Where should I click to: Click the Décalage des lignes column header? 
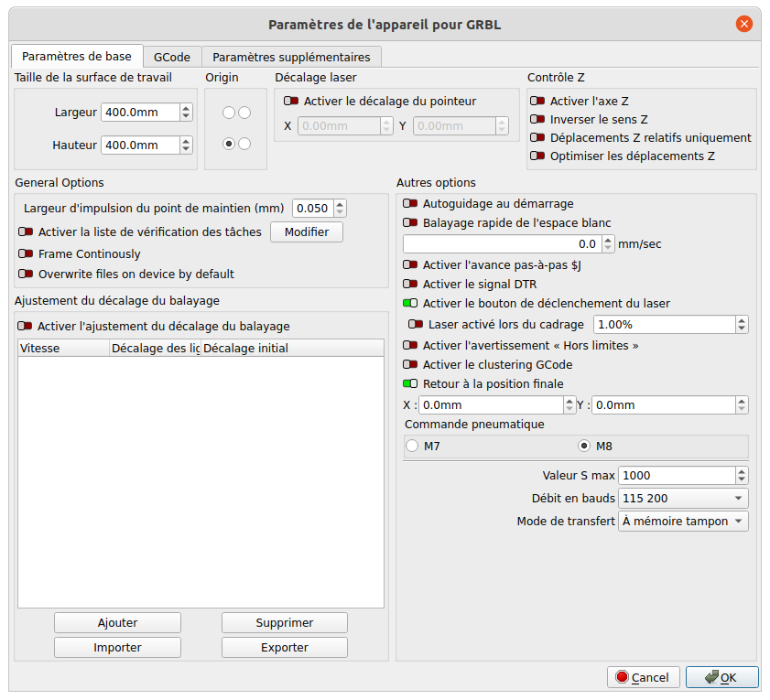coord(155,348)
